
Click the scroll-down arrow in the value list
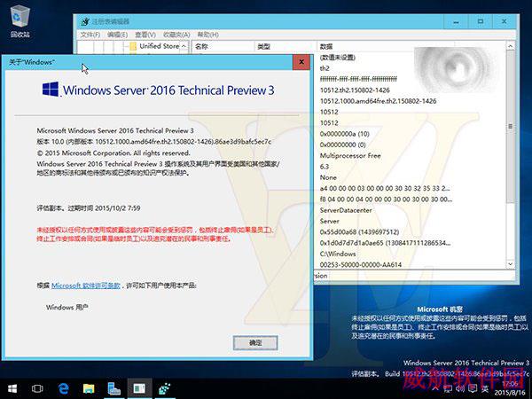511,263
